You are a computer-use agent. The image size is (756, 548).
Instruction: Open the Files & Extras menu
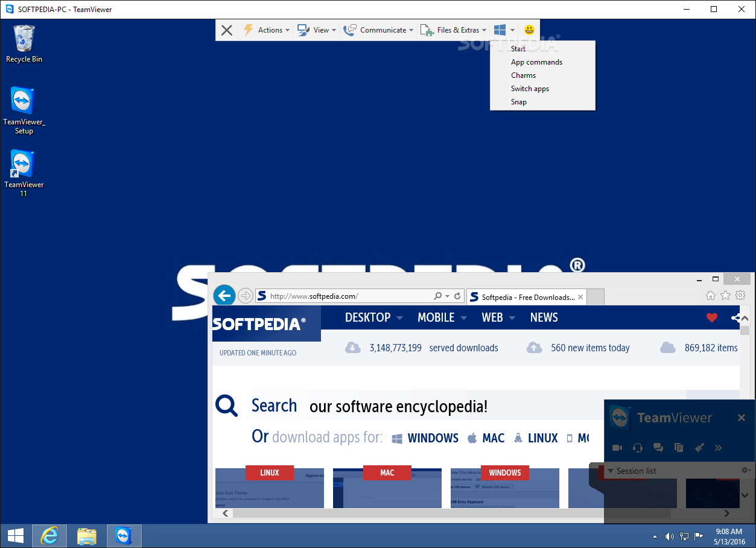[x=453, y=30]
